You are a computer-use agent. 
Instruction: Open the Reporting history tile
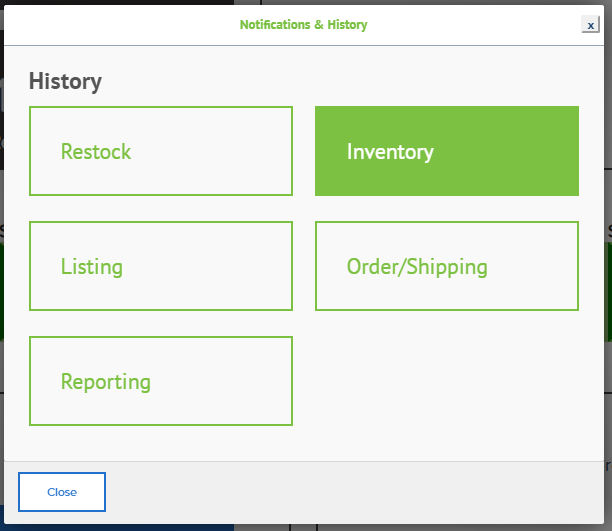coord(161,381)
